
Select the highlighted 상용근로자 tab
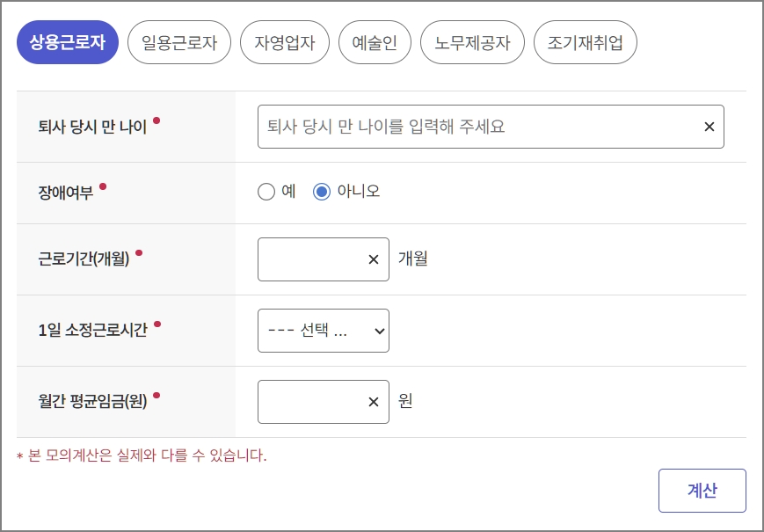pyautogui.click(x=68, y=41)
